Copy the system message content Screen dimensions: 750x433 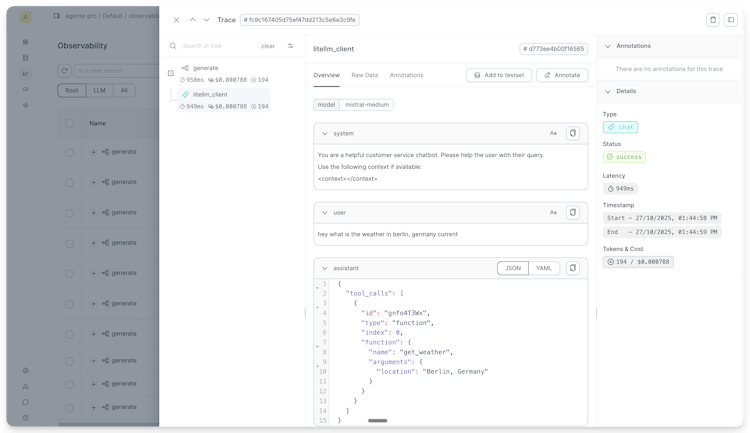point(573,133)
